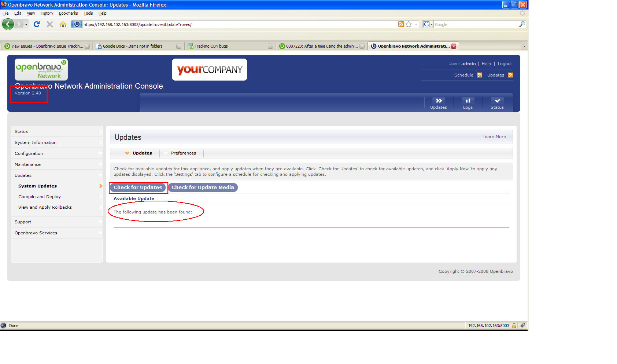Switch to the Google Docs browser tab
Viewport: 617px width, 364px height.
(x=138, y=46)
